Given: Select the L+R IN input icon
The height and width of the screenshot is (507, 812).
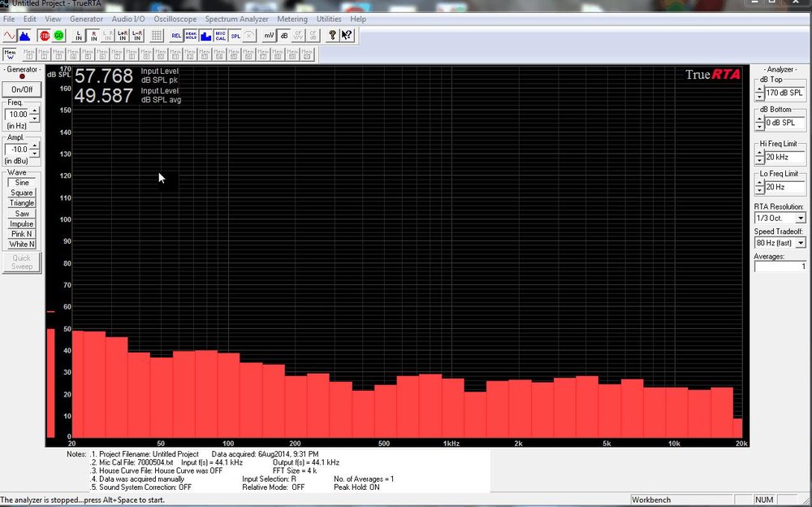Looking at the screenshot, I should click(x=123, y=36).
